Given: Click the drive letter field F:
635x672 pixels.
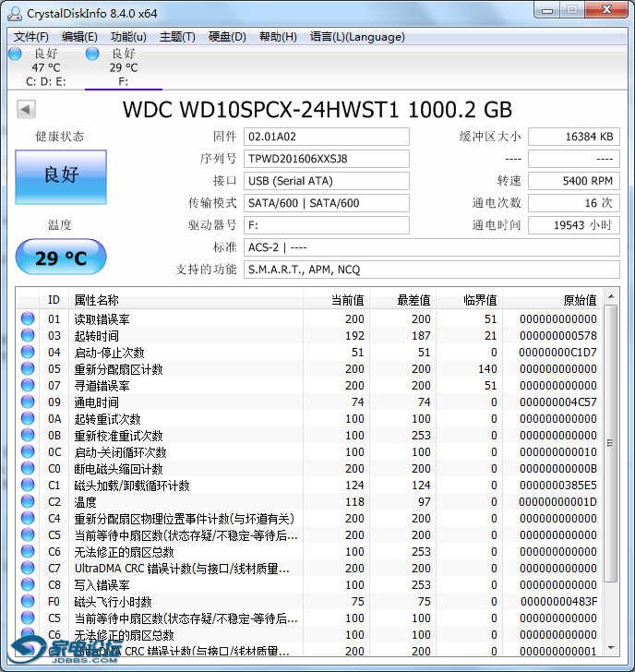Looking at the screenshot, I should (x=327, y=225).
